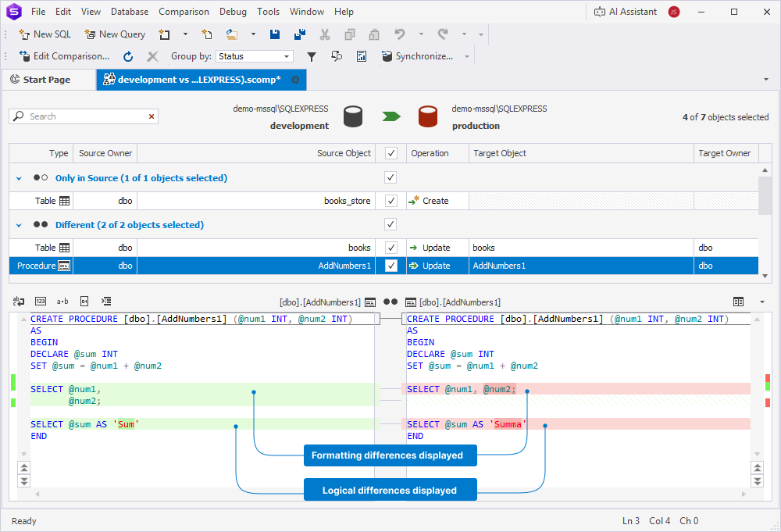Image resolution: width=781 pixels, height=532 pixels.
Task: Clear the search field with the X
Action: (152, 116)
